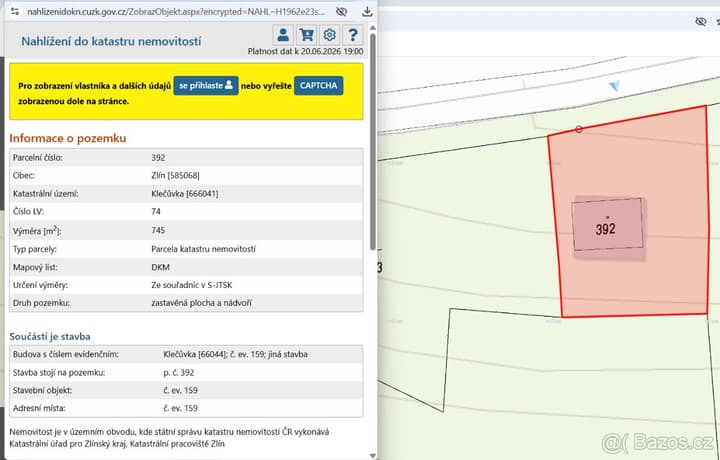Open site info icon beside URL
The height and width of the screenshot is (460, 720).
point(15,11)
